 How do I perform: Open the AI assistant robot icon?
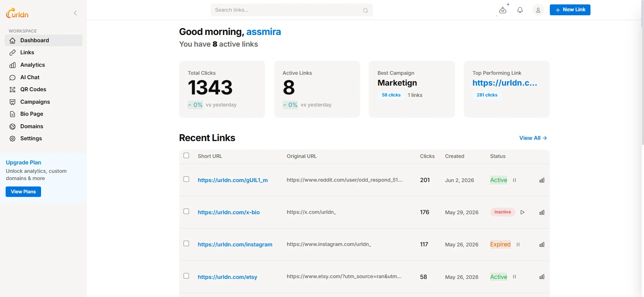point(503,10)
